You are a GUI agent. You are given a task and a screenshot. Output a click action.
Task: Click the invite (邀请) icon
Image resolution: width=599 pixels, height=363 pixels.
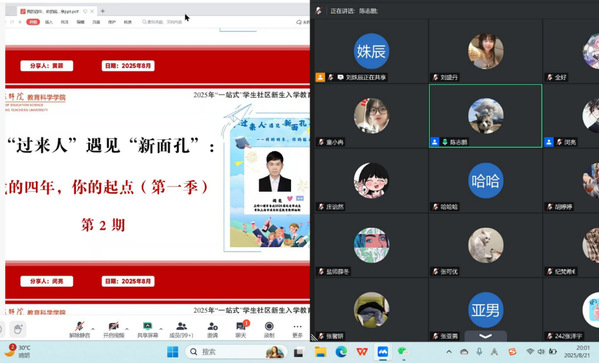coord(212,329)
